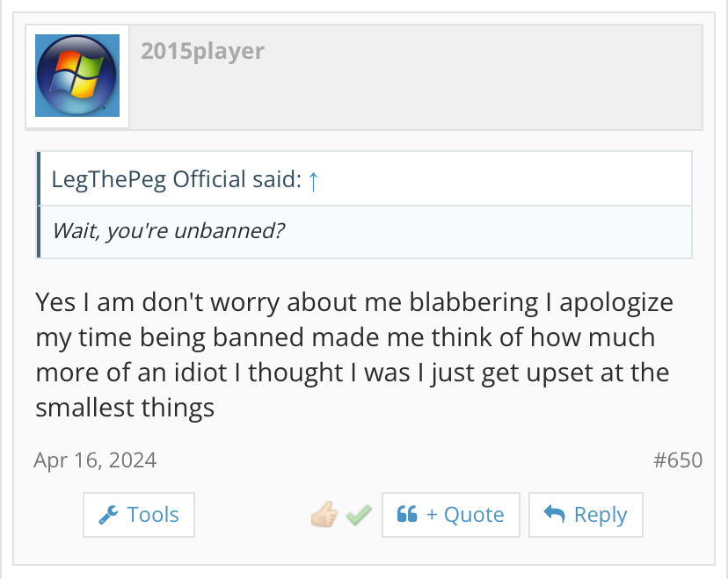Click the curved reply arrow icon

pos(554,515)
